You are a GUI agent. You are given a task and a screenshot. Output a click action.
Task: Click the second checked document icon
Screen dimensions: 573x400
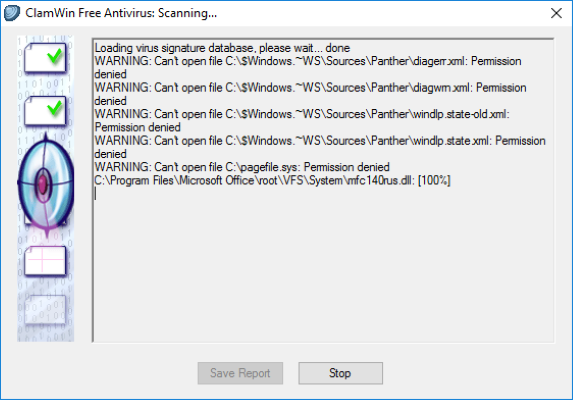(x=45, y=111)
